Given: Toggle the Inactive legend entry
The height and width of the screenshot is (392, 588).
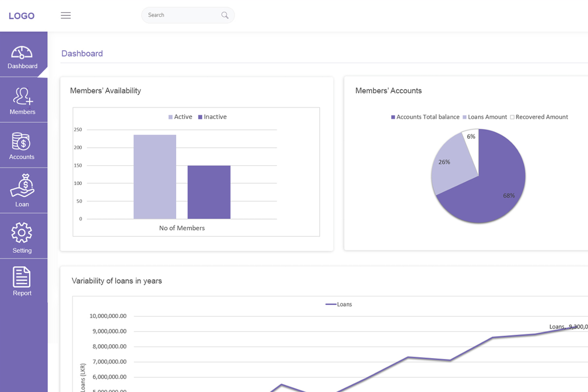Looking at the screenshot, I should [x=212, y=117].
